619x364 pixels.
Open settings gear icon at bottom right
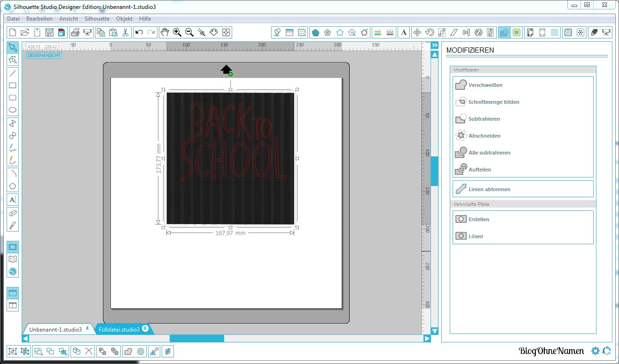[x=595, y=351]
